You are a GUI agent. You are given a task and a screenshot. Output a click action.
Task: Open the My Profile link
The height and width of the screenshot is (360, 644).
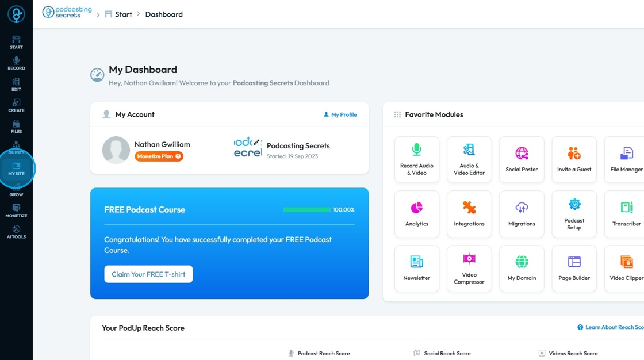340,114
